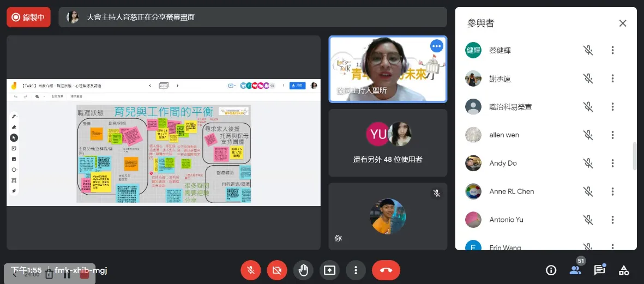Screen dimensions: 644x284
Task: Toggle the participants panel icon
Action: 575,270
